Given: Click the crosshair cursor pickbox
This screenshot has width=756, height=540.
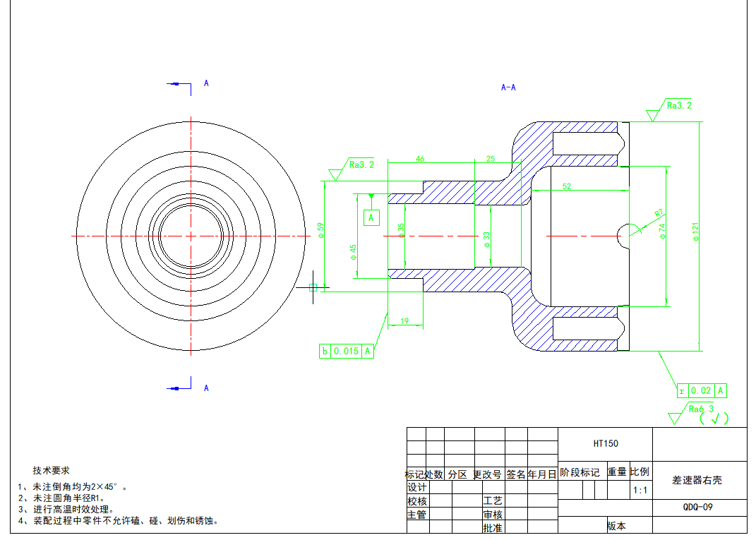Looking at the screenshot, I should pos(313,287).
